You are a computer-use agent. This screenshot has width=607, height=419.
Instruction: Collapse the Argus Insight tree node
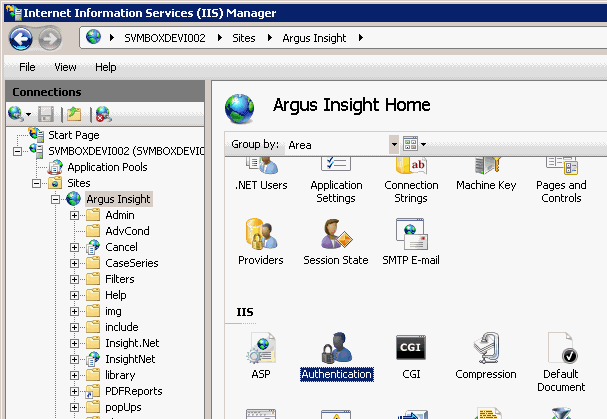click(x=55, y=199)
